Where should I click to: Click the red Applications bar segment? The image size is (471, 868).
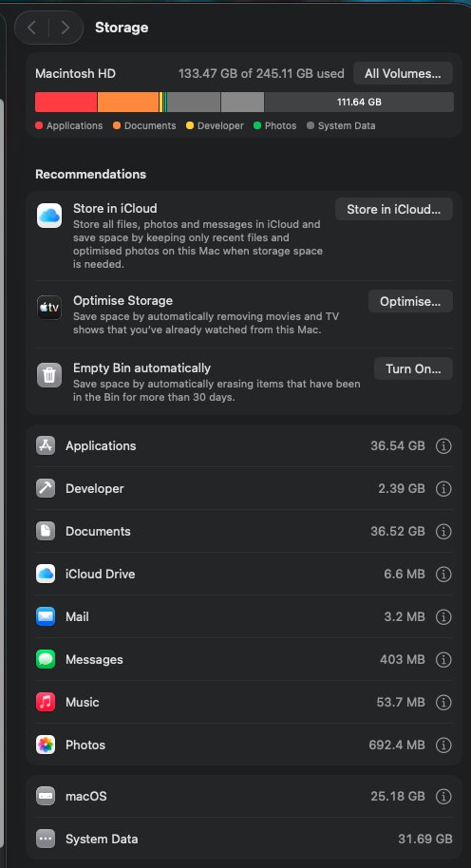[x=66, y=102]
